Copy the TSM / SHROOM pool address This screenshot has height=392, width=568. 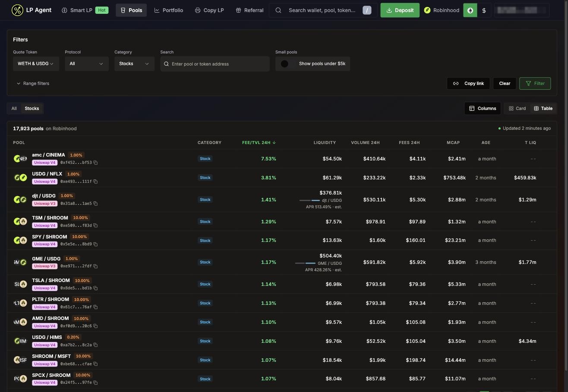tap(95, 226)
